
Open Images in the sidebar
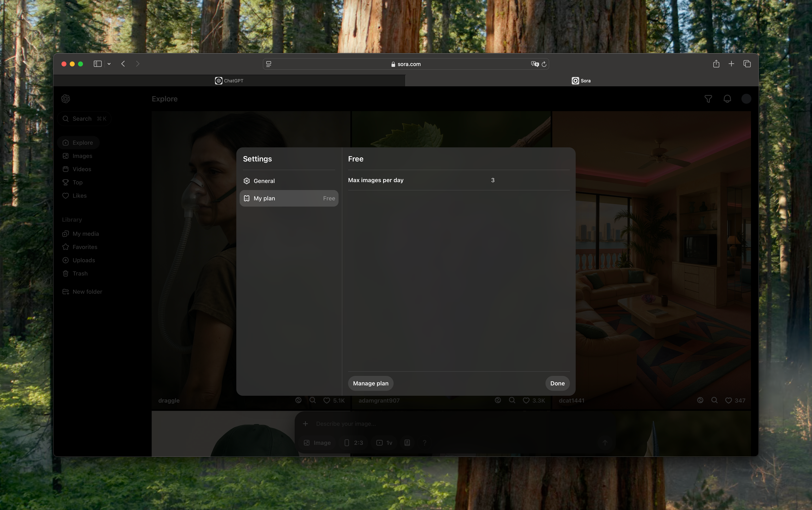pos(78,156)
